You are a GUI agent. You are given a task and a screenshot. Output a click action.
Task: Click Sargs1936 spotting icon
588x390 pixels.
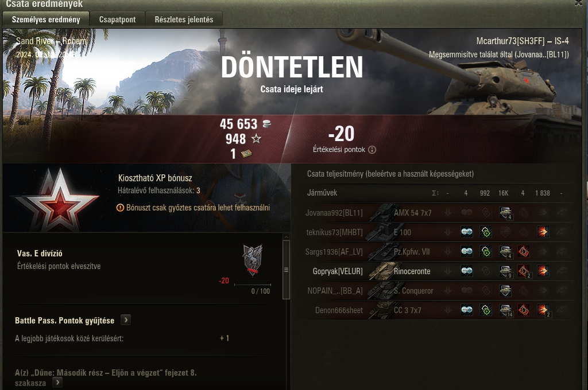pyautogui.click(x=467, y=251)
